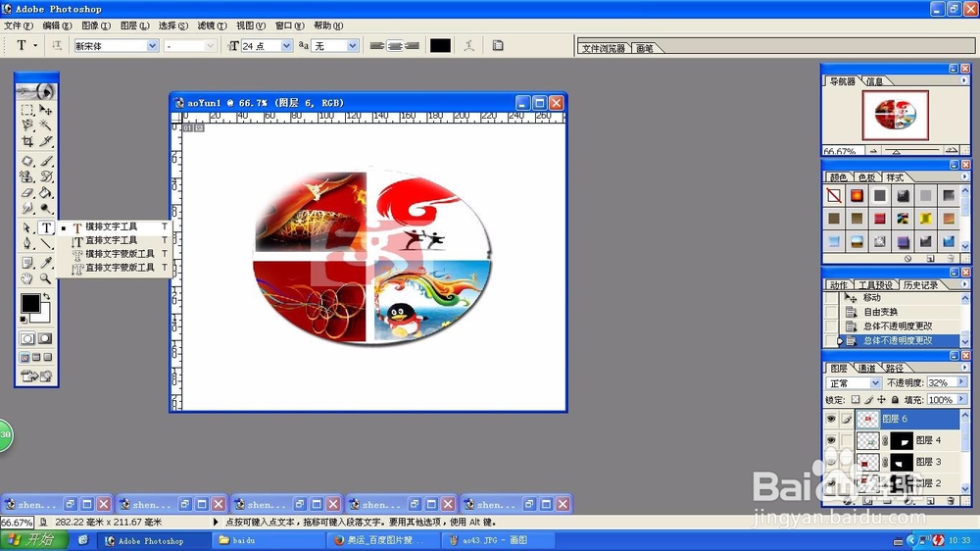Select the Rectangular Marquee tool

click(x=26, y=110)
